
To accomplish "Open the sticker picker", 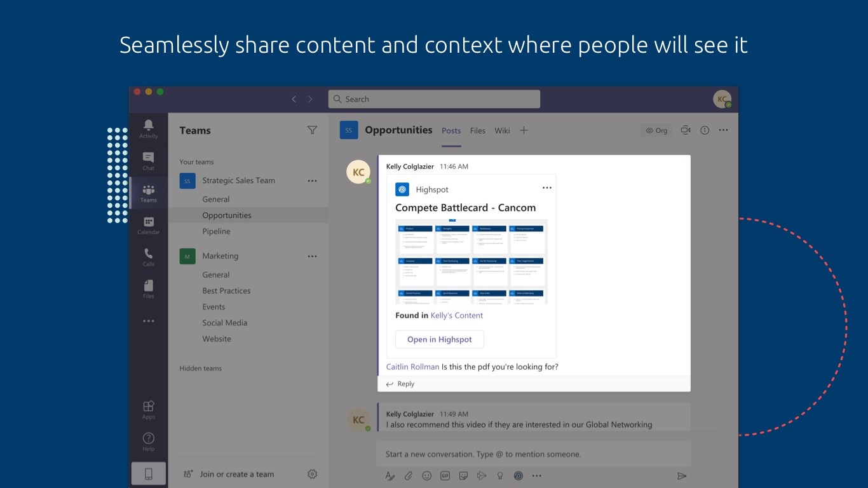I will click(x=464, y=475).
